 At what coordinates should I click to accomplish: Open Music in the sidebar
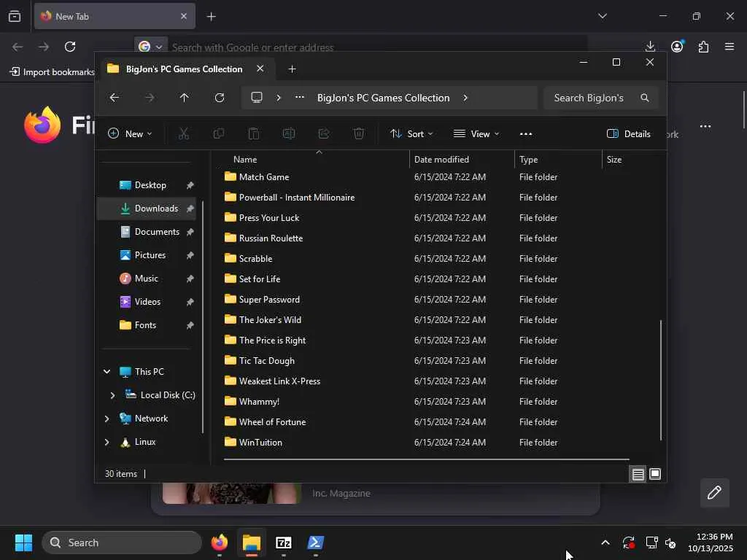147,279
